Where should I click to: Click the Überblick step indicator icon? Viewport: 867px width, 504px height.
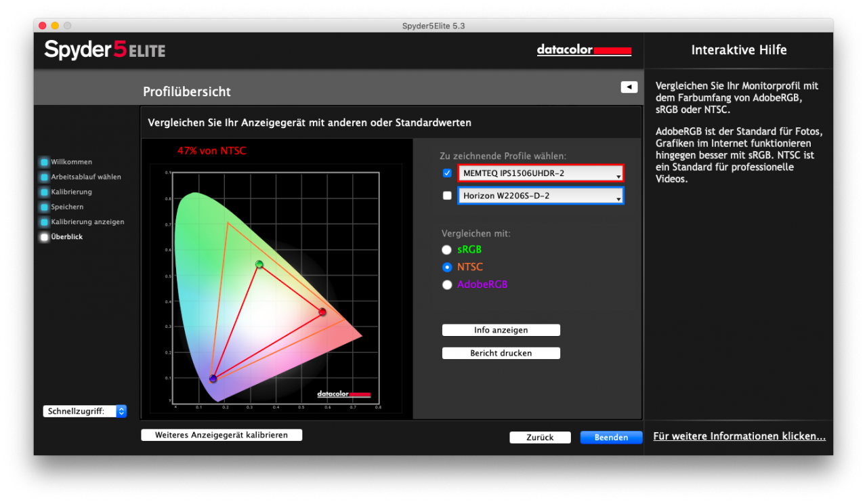tap(45, 237)
